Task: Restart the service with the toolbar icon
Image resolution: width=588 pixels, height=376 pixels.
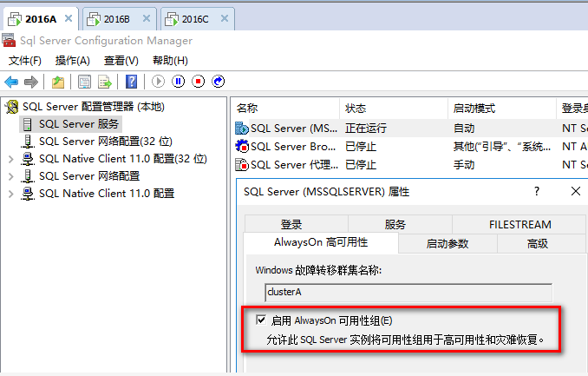Action: 218,82
